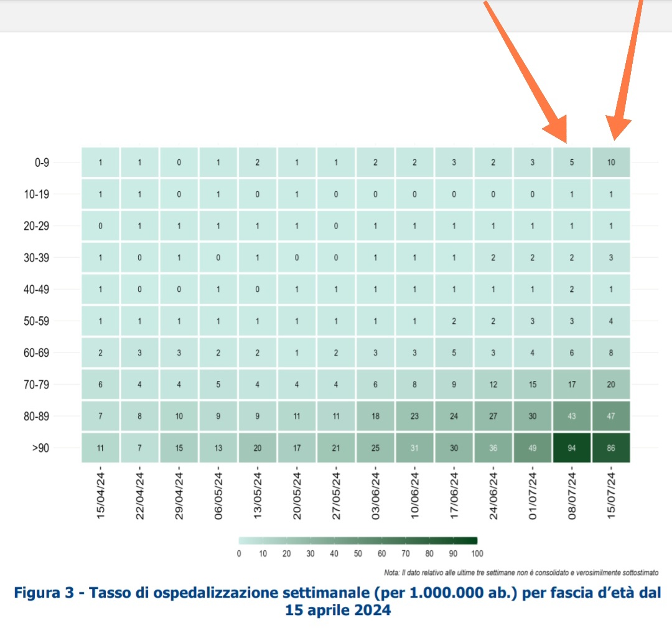Select the 20/05/24 date axis label

(x=297, y=496)
